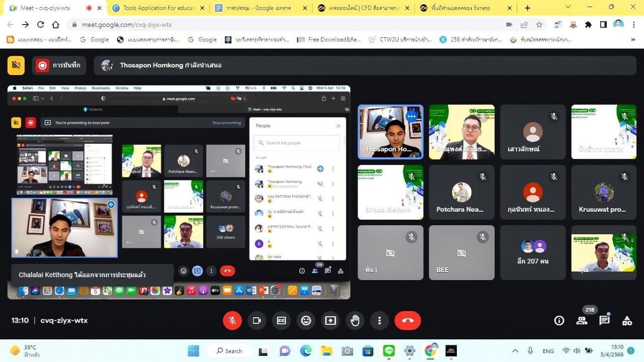Bookmark this page with the star icon
The image size is (644, 362).
[x=539, y=25]
